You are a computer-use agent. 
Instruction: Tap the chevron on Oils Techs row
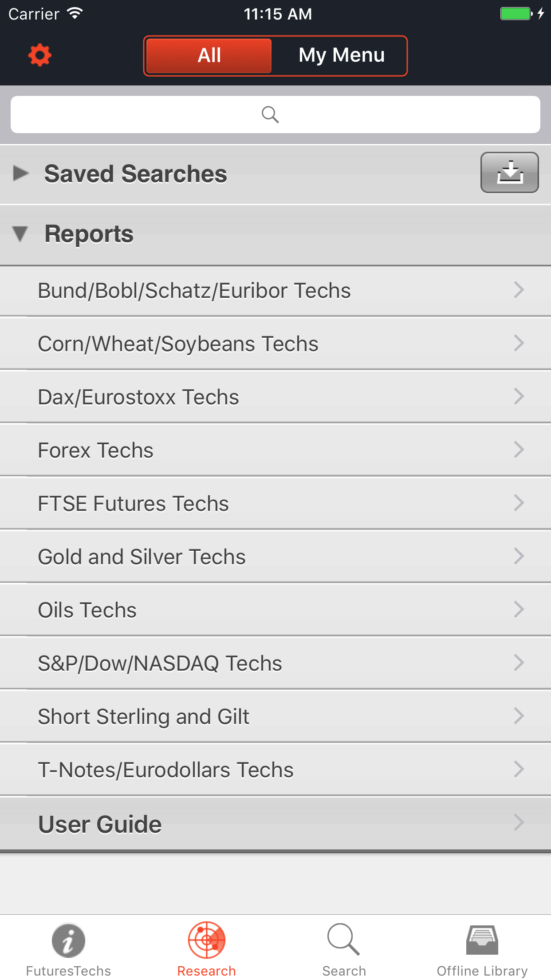tap(519, 609)
